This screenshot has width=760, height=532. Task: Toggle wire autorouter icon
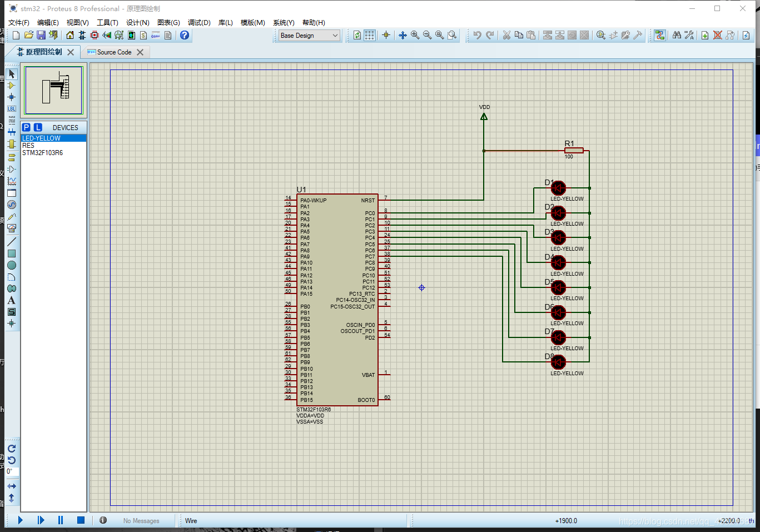point(659,35)
